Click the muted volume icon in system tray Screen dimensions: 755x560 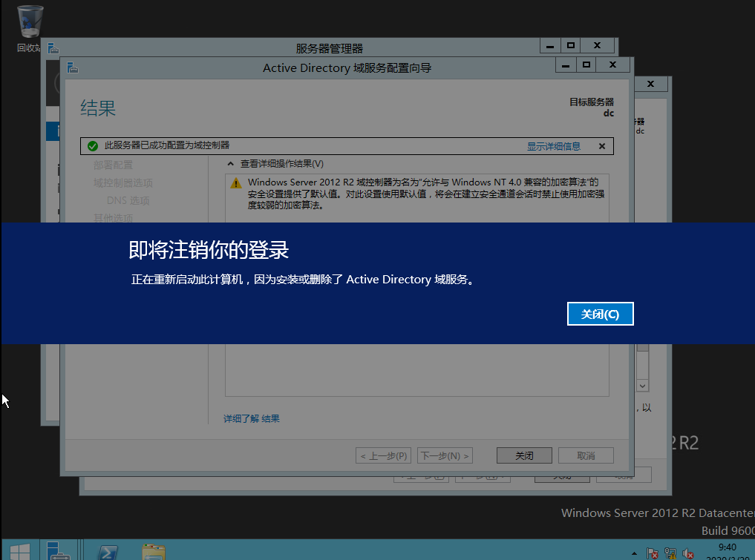point(687,553)
